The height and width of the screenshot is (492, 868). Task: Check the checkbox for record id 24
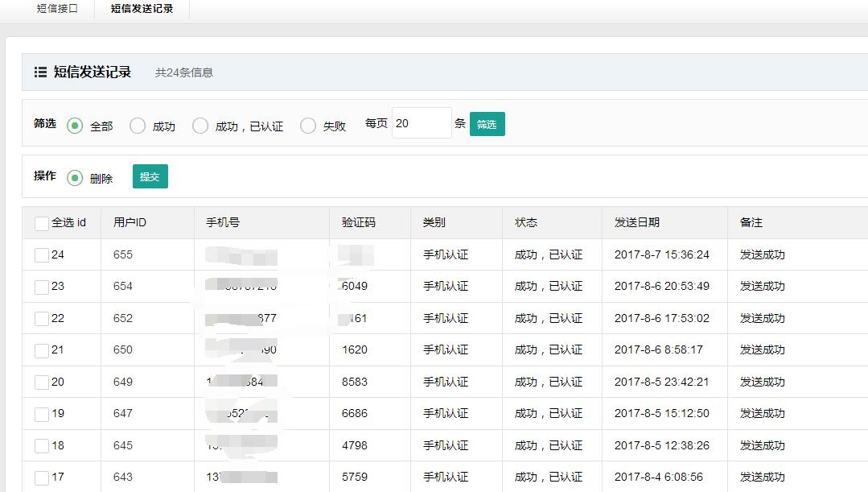[x=42, y=255]
